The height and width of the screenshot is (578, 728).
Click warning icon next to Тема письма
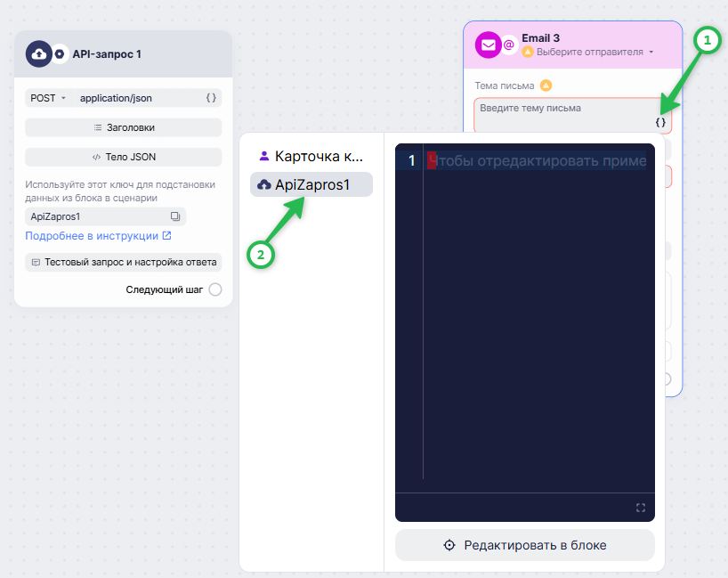[x=546, y=85]
